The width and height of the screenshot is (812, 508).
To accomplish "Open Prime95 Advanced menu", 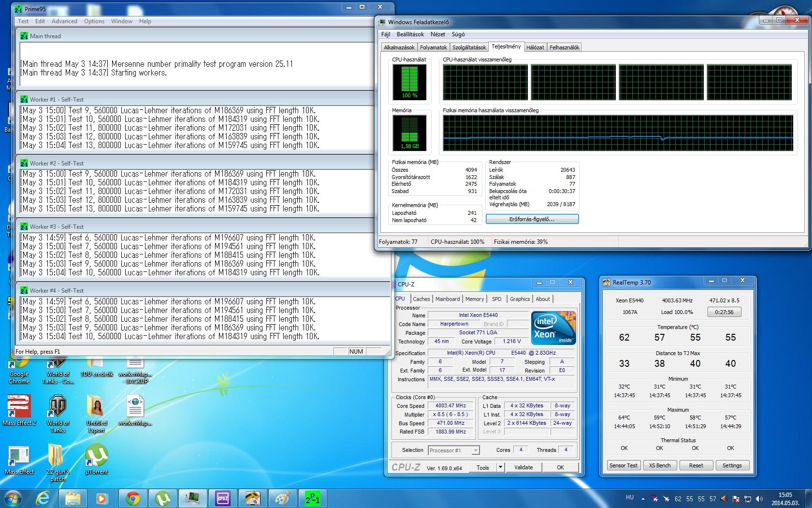I will (64, 21).
